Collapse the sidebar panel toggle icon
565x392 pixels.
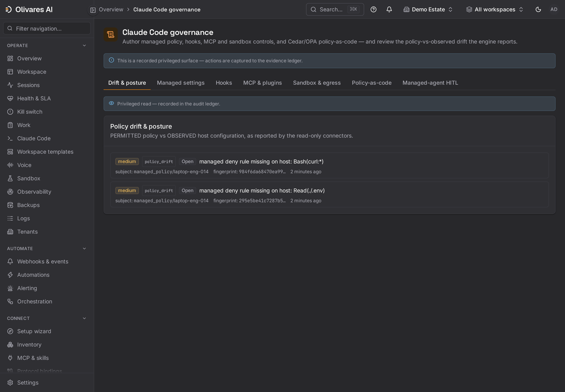coord(93,10)
